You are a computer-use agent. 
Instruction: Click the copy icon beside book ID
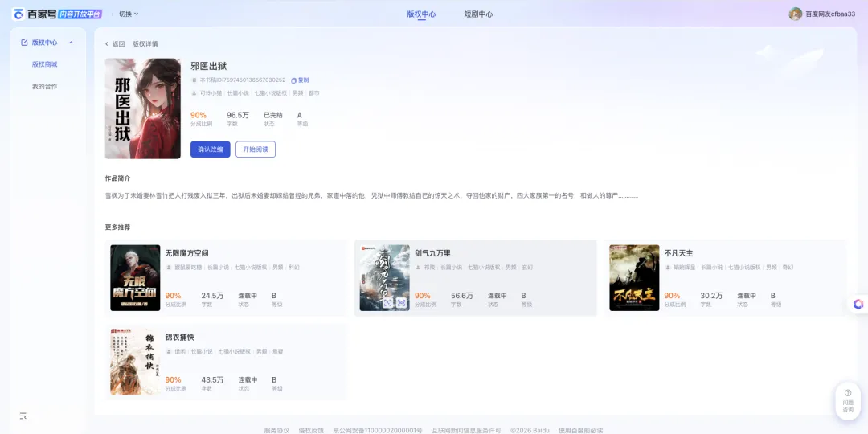pyautogui.click(x=294, y=80)
